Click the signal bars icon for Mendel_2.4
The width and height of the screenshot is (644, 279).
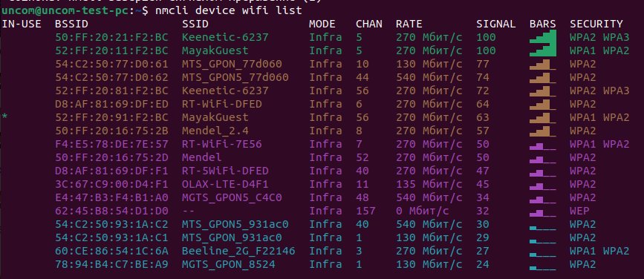point(542,131)
